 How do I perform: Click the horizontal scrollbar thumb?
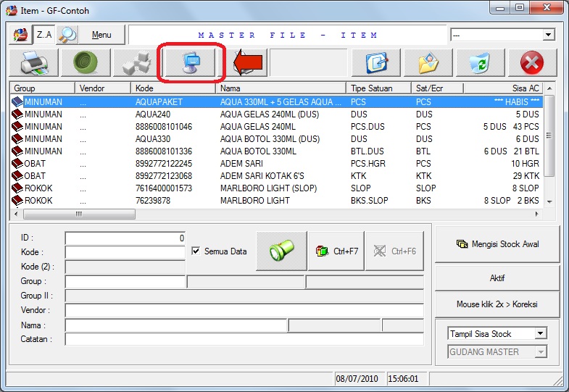(x=79, y=214)
